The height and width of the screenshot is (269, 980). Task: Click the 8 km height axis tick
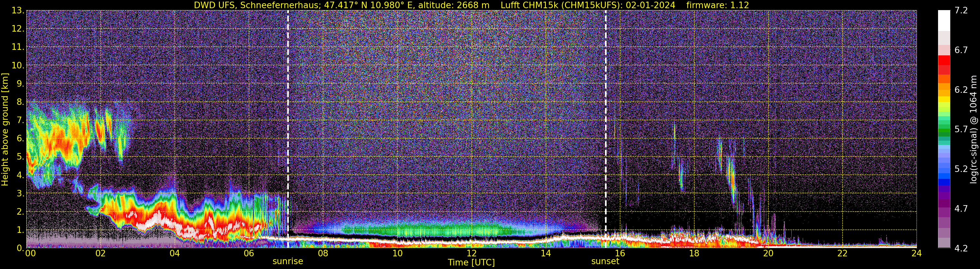coord(20,102)
